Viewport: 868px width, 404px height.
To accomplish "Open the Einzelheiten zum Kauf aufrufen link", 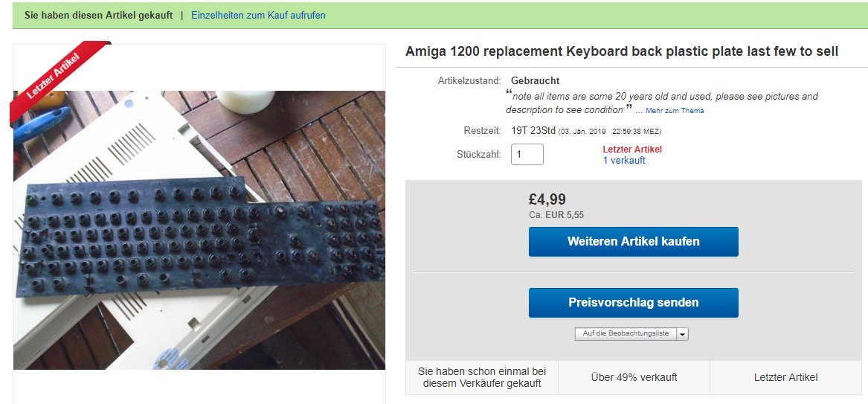I will 259,16.
